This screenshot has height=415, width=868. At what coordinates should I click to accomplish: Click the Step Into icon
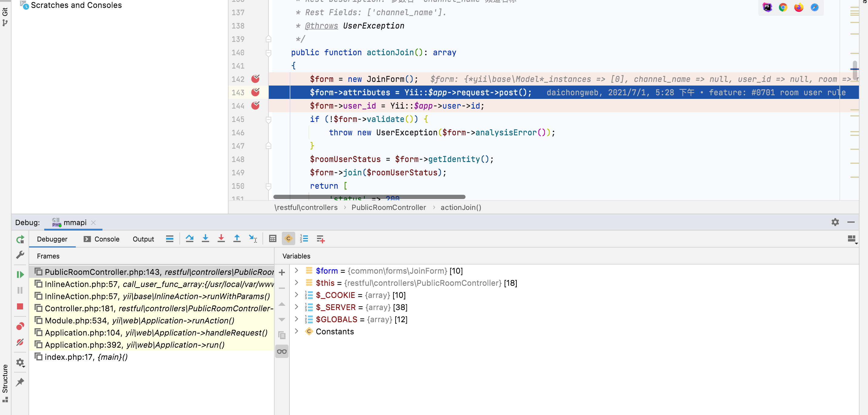[205, 239]
